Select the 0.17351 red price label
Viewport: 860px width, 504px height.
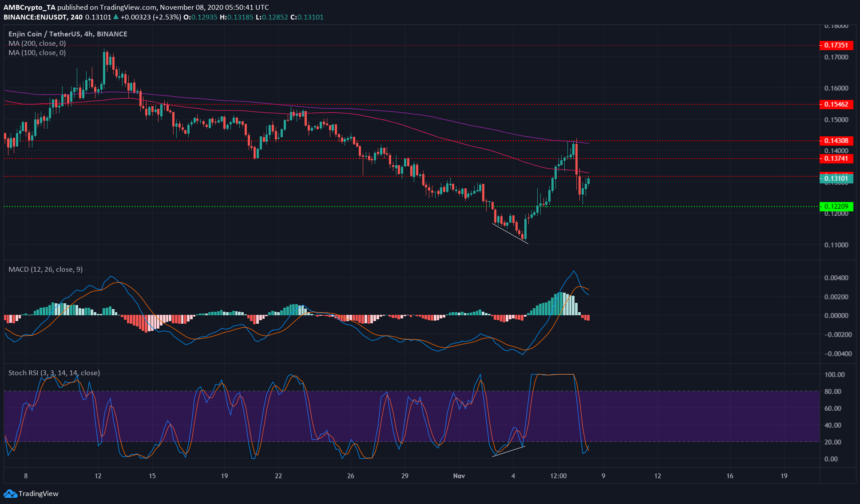[x=836, y=45]
